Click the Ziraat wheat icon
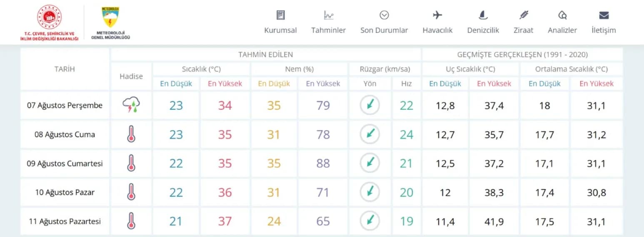This screenshot has width=644, height=237. click(524, 15)
